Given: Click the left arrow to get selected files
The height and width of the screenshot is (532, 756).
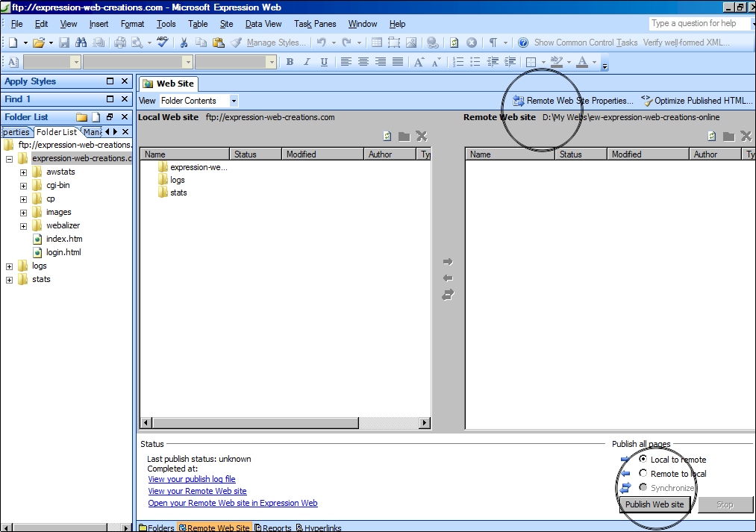Looking at the screenshot, I should [448, 278].
